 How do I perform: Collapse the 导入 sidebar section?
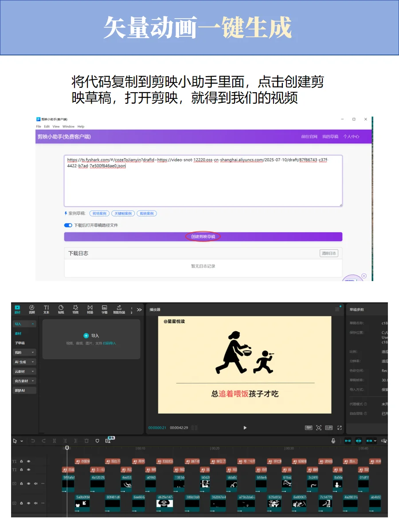[24, 324]
